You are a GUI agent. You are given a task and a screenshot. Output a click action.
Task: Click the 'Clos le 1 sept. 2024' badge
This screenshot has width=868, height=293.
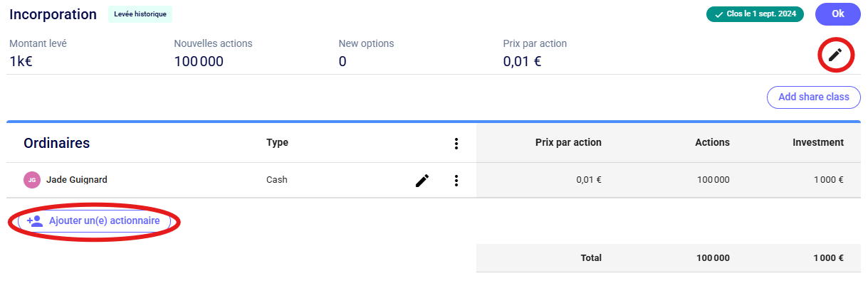coord(755,14)
